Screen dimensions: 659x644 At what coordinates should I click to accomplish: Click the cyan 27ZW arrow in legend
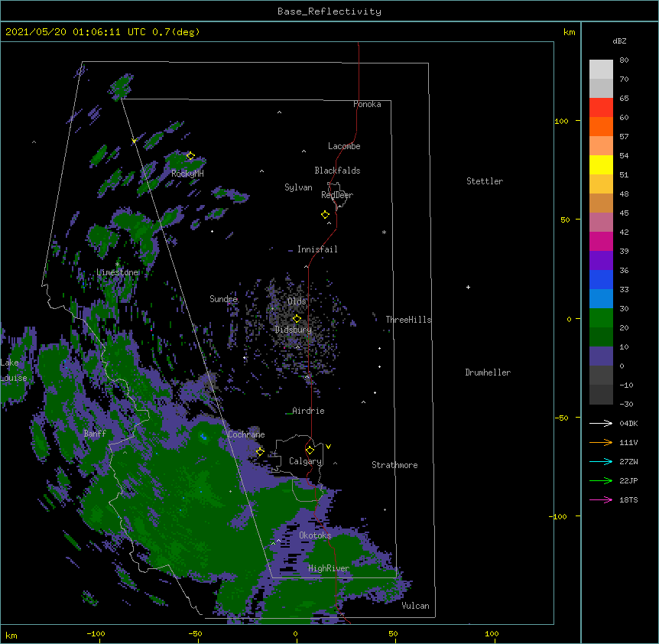[601, 461]
